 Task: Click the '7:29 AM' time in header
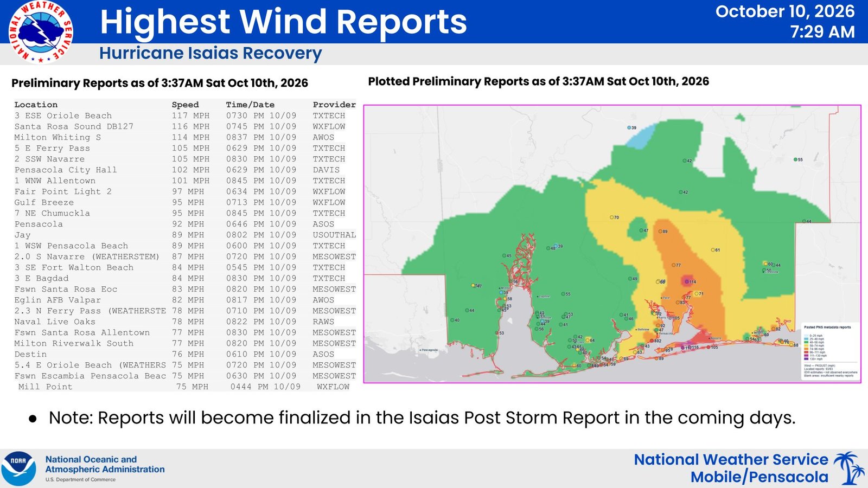822,32
